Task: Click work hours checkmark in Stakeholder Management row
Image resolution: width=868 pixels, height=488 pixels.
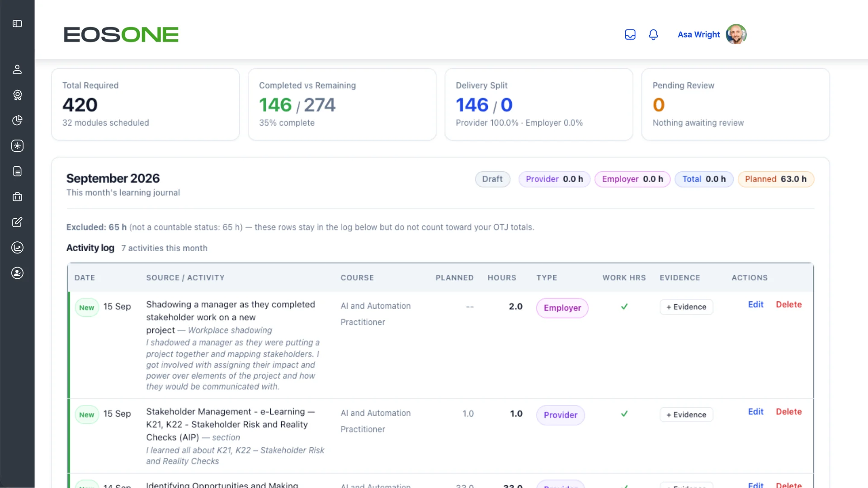Action: [624, 413]
